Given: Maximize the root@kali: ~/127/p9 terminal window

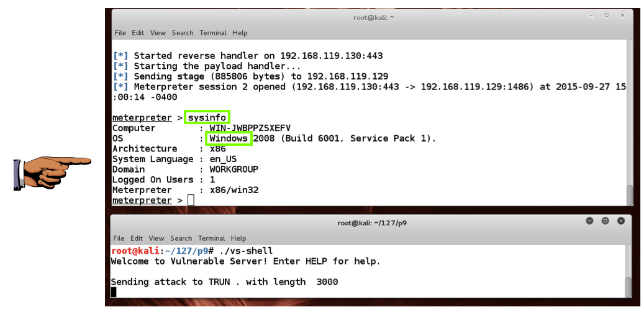Looking at the screenshot, I should coord(605,221).
